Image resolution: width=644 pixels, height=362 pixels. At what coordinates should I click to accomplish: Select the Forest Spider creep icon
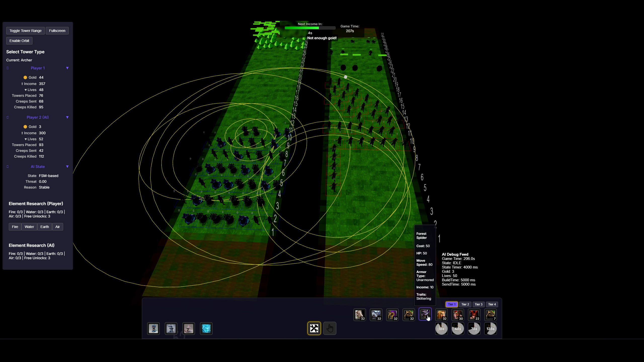[x=425, y=314]
